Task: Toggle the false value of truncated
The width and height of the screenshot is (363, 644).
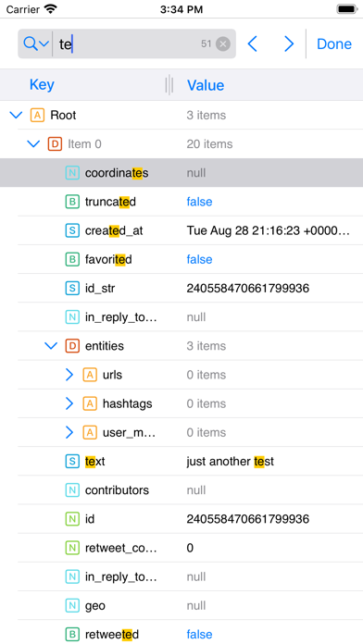Action: [199, 202]
